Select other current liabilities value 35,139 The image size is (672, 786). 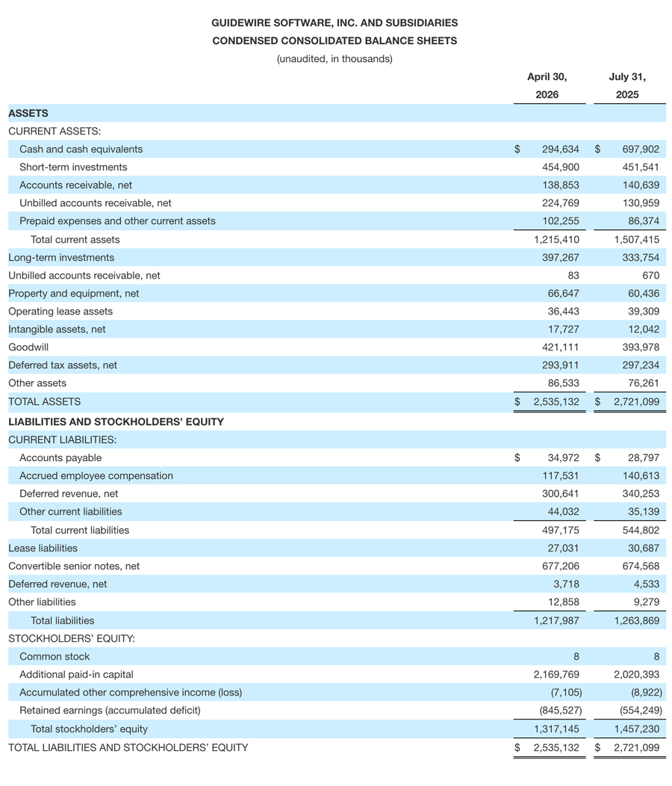[644, 512]
